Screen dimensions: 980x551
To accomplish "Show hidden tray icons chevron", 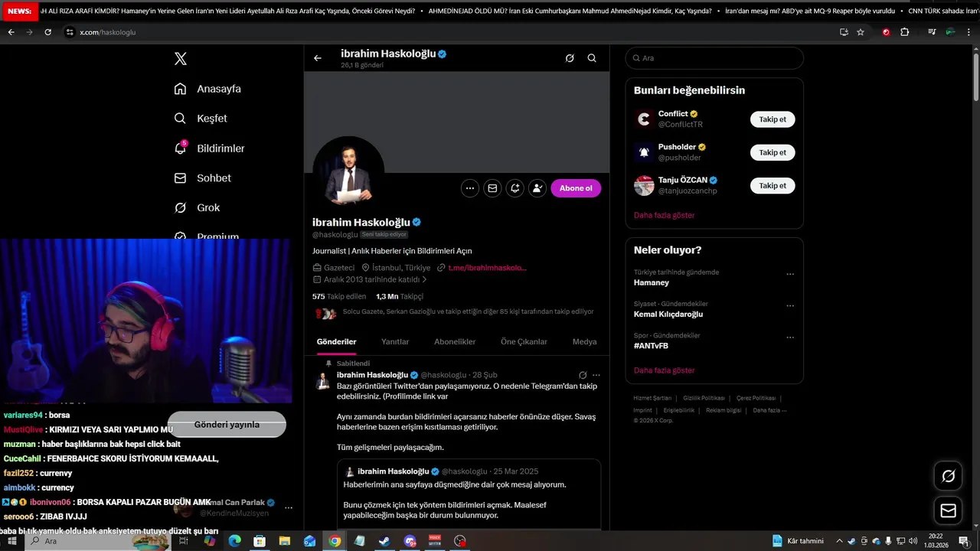I will coord(839,541).
